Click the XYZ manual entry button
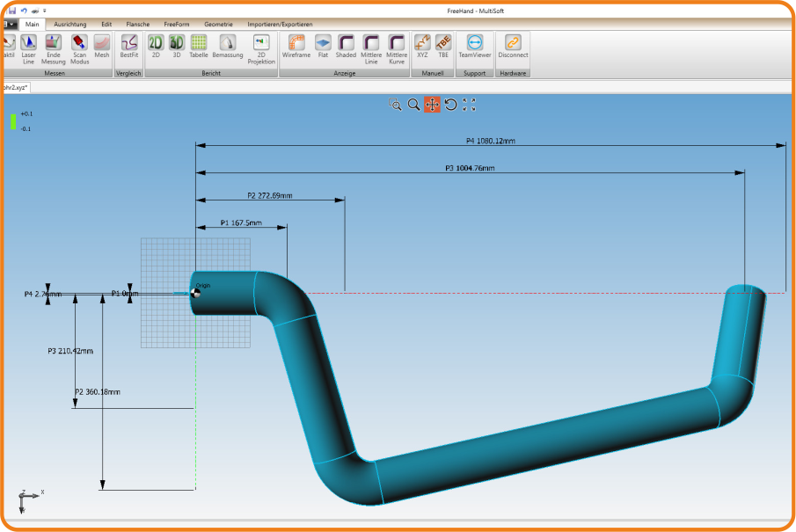Screen dimensions: 796x532 (422, 47)
